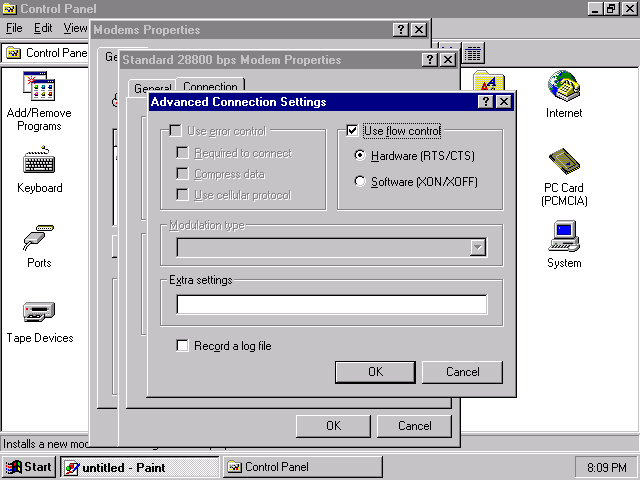This screenshot has width=640, height=480.
Task: Open the Modulation type dropdown arrow
Action: [x=478, y=247]
